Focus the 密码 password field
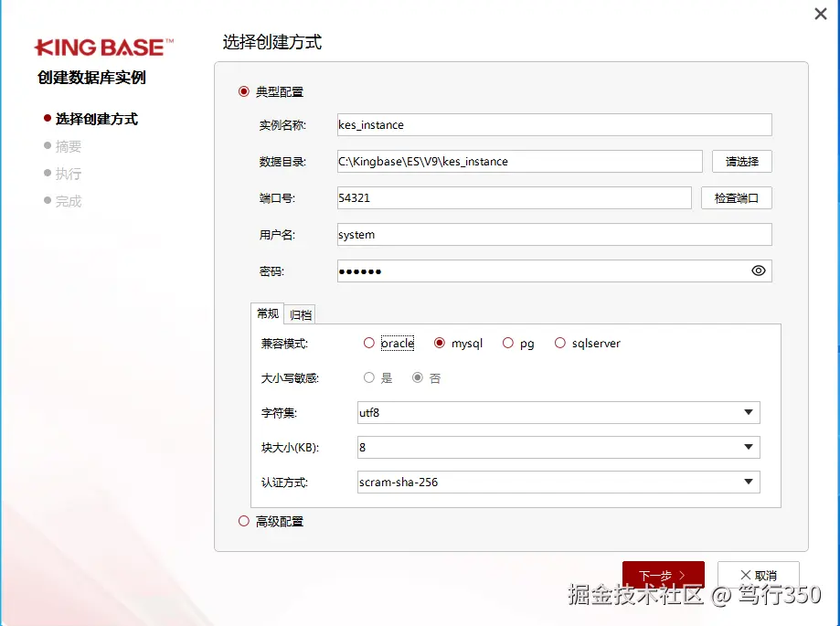Screen dimensions: 840x626 (x=555, y=271)
